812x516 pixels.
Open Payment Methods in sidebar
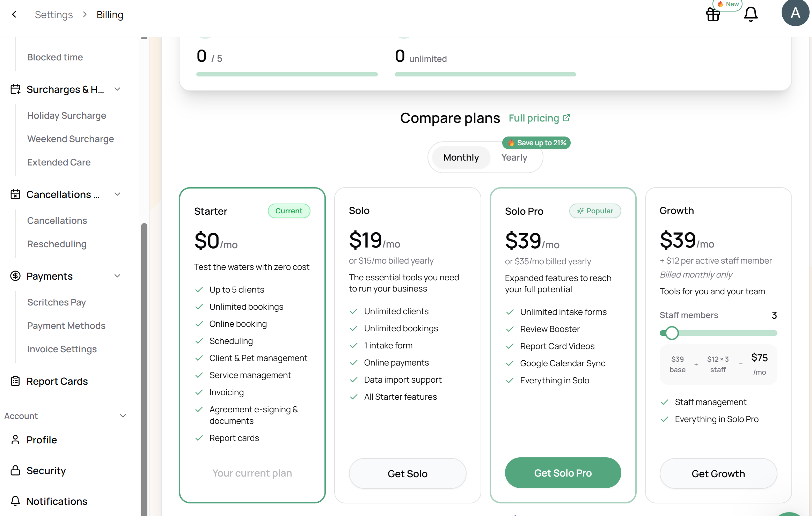coord(66,325)
